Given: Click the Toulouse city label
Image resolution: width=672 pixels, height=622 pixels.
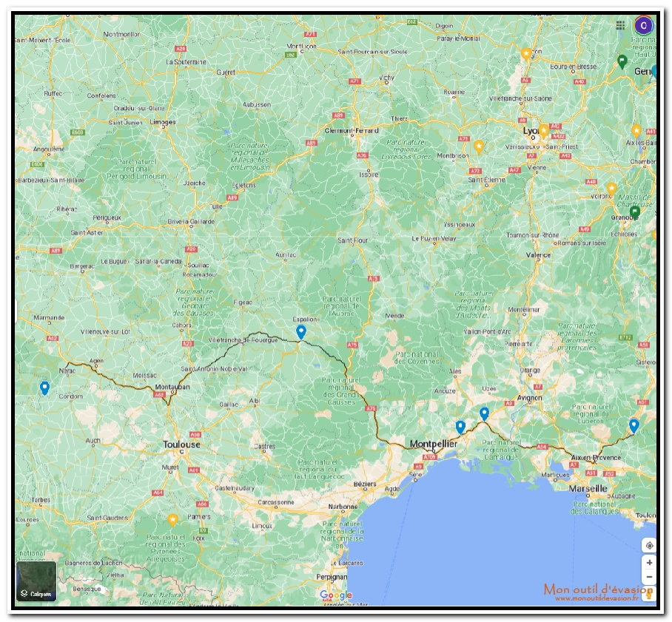Looking at the screenshot, I should tap(182, 444).
